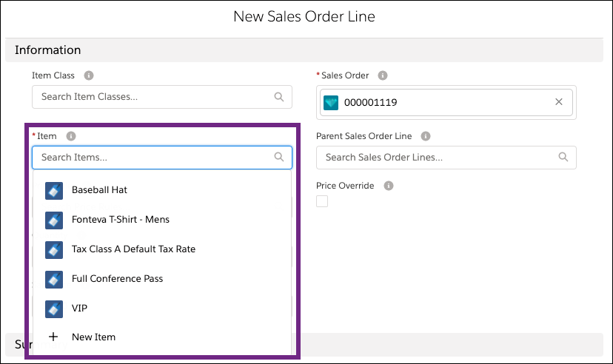This screenshot has height=364, width=613.
Task: Click the Price Override info icon
Action: 388,186
